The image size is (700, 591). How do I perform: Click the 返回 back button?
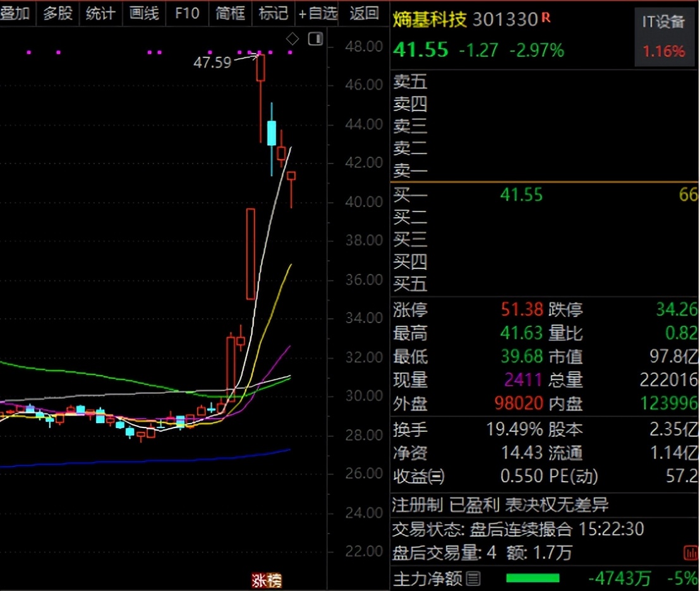coord(365,13)
